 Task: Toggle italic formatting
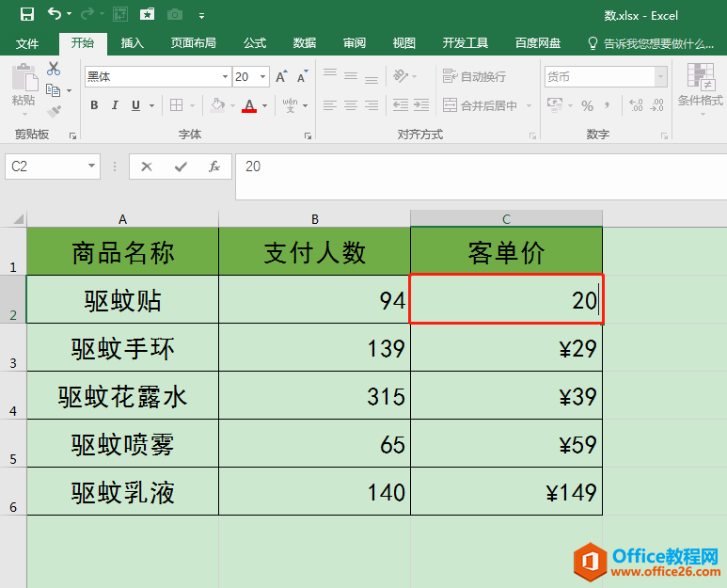pos(116,105)
